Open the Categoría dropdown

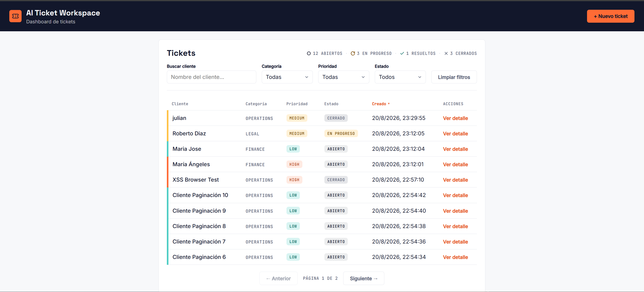tap(287, 77)
